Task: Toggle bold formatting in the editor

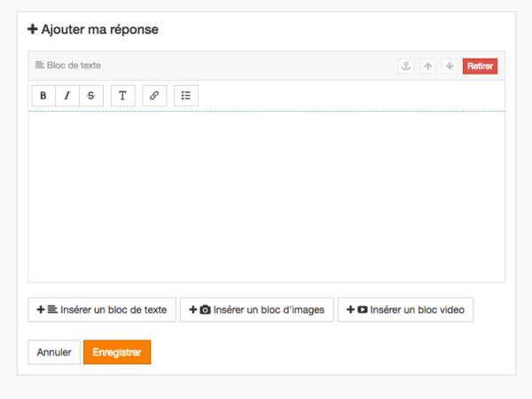Action: pyautogui.click(x=43, y=96)
